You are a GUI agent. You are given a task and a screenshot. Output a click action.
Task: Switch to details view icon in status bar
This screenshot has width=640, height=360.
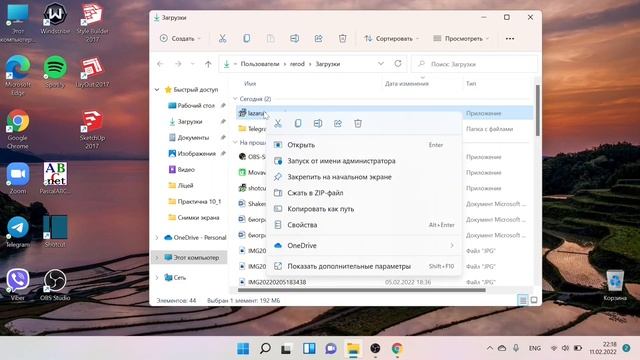522,300
